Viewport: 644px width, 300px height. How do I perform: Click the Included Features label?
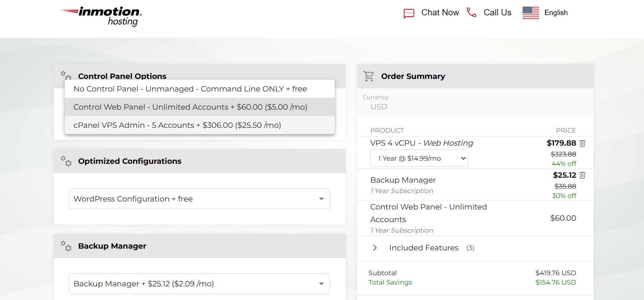coord(424,248)
